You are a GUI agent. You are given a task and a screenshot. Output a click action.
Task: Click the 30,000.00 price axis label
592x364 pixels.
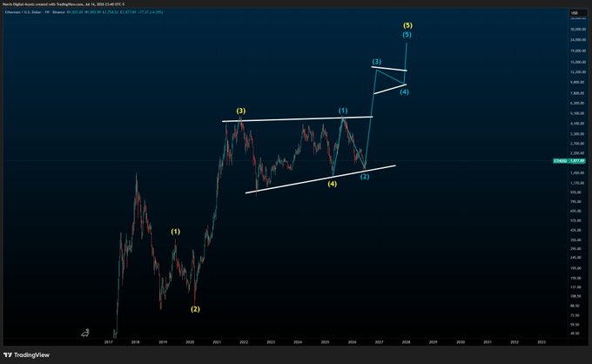(578, 29)
